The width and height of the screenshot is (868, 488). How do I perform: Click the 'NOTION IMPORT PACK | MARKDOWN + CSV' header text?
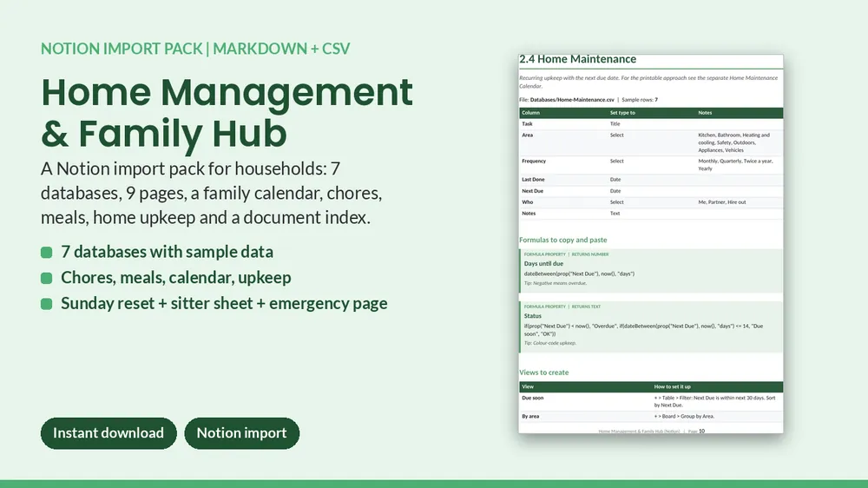pyautogui.click(x=195, y=49)
